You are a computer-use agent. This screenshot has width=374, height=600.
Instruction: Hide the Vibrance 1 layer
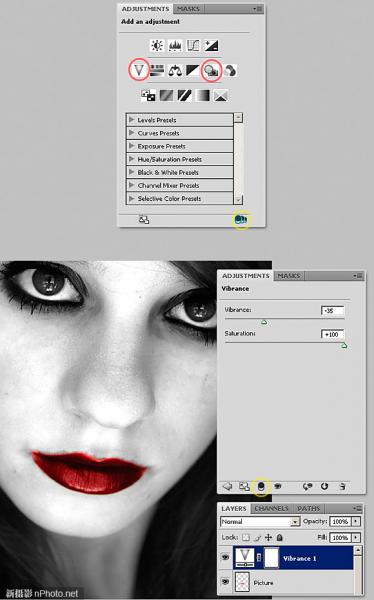click(225, 558)
